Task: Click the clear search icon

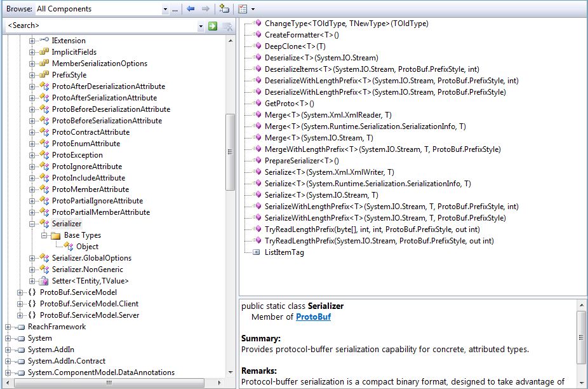Action: click(227, 26)
